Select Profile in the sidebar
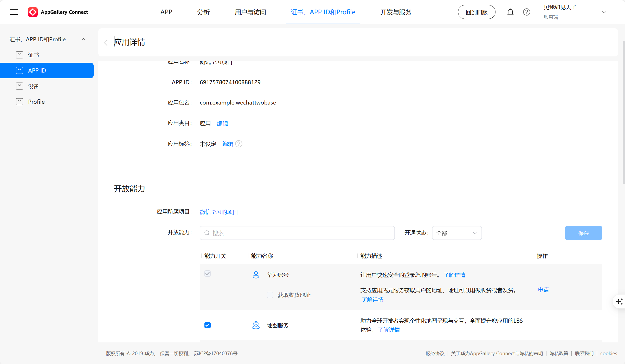Viewport: 625px width, 364px height. point(36,102)
